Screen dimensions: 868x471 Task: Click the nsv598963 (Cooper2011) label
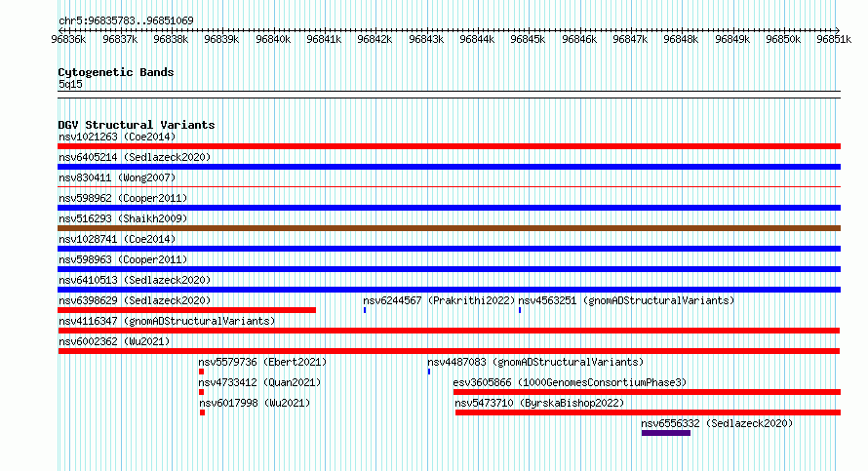(x=123, y=259)
